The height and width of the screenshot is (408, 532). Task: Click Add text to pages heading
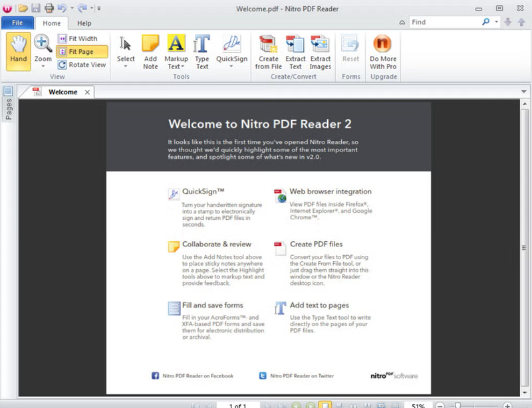tap(319, 305)
